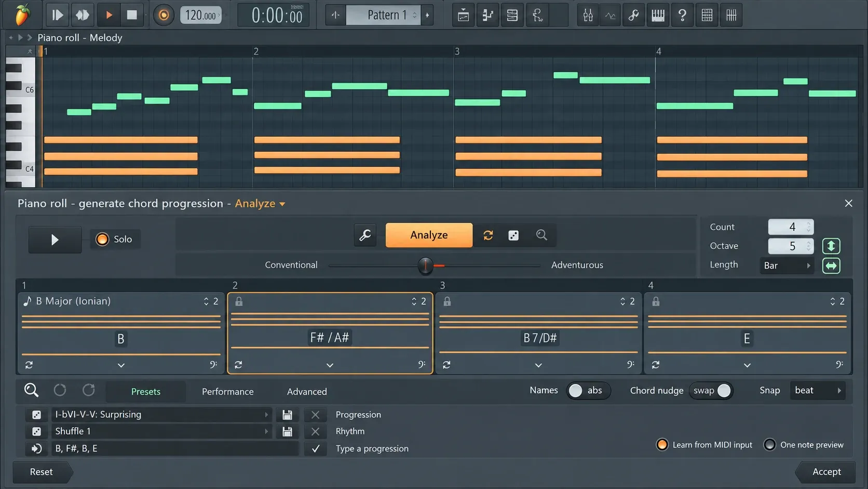This screenshot has height=489, width=868.
Task: Open the Shuffle 1 rhythm preset list
Action: (x=161, y=431)
